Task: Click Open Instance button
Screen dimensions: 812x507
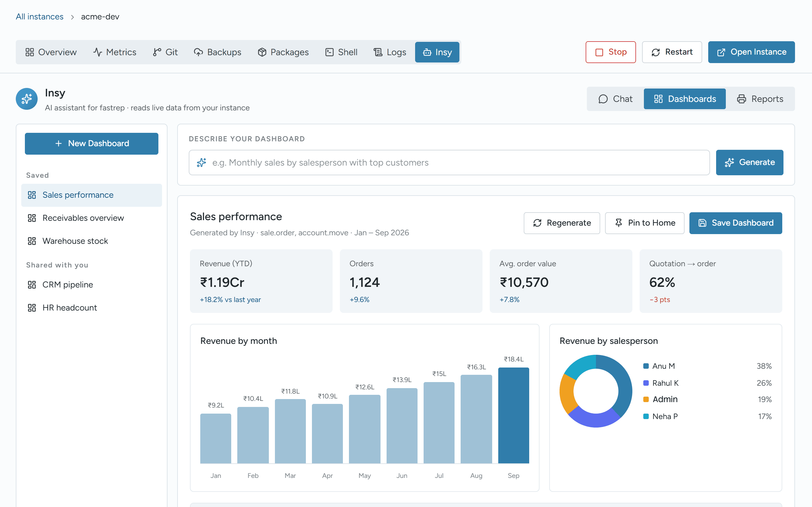Action: pos(751,52)
